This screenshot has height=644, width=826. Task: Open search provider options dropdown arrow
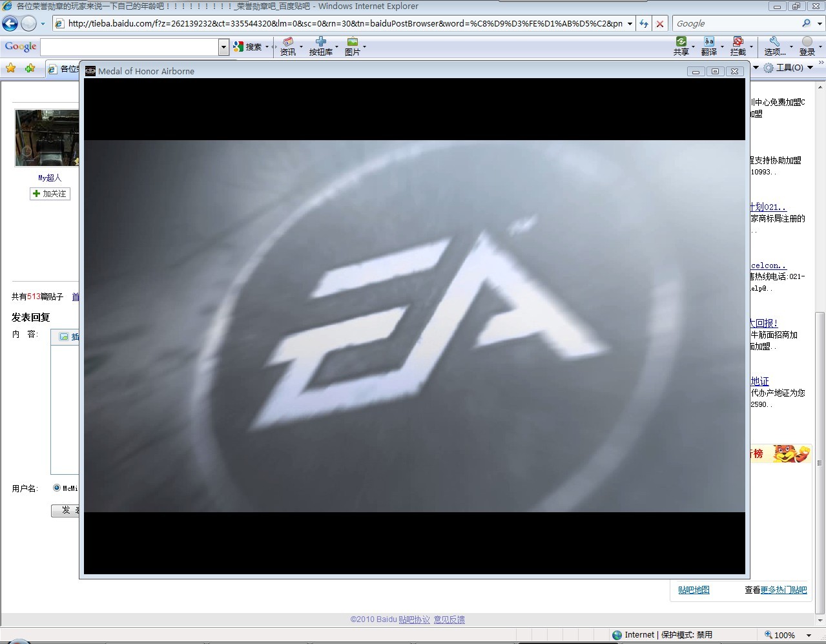pyautogui.click(x=819, y=24)
